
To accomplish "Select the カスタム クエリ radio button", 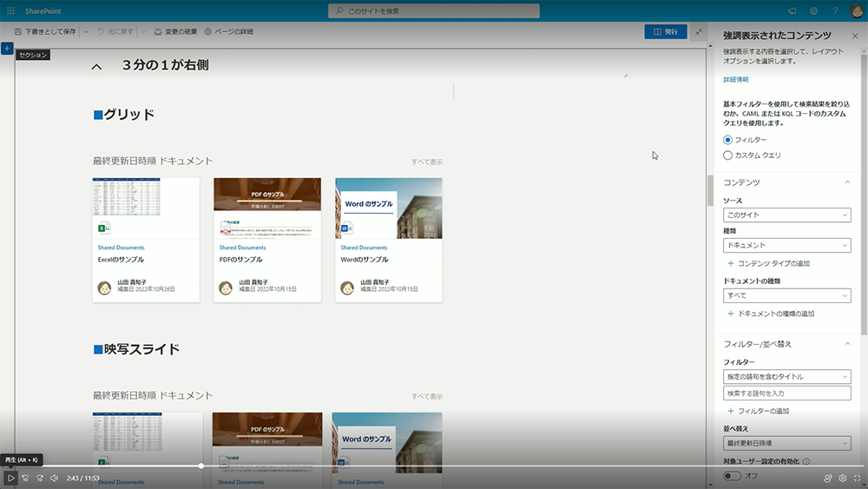I will (728, 155).
